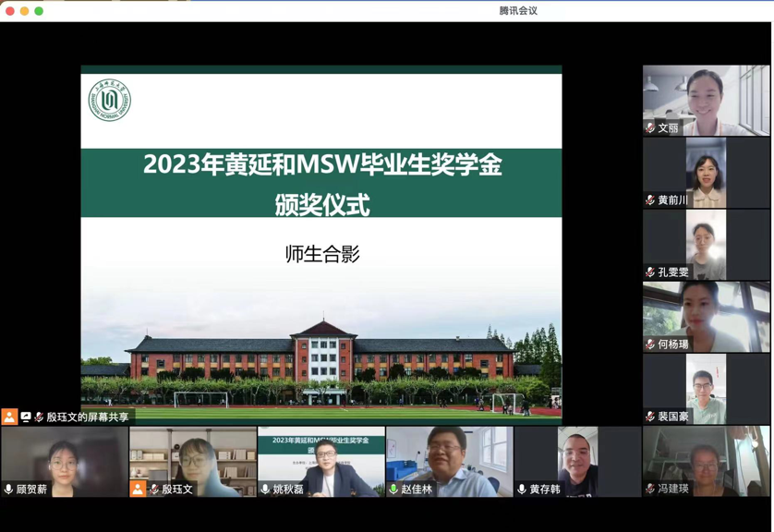774x532 pixels.
Task: Click the university logo on the shared slide
Action: tap(109, 101)
